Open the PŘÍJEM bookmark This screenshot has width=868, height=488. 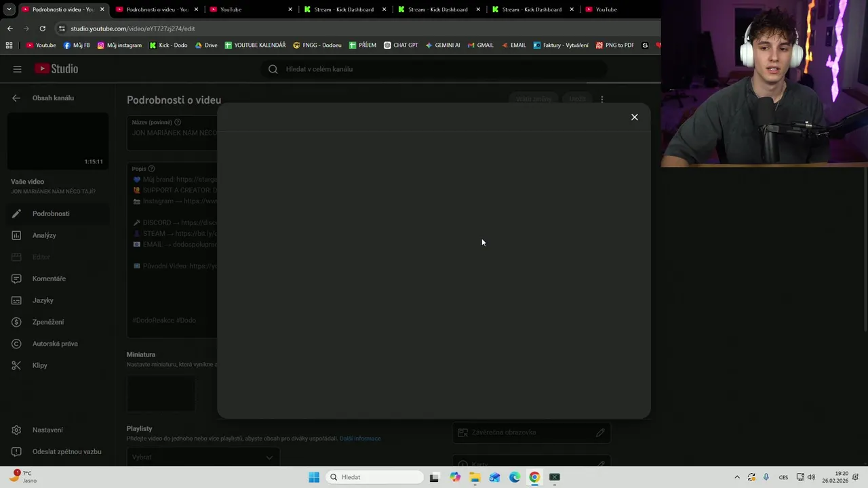[x=363, y=45]
